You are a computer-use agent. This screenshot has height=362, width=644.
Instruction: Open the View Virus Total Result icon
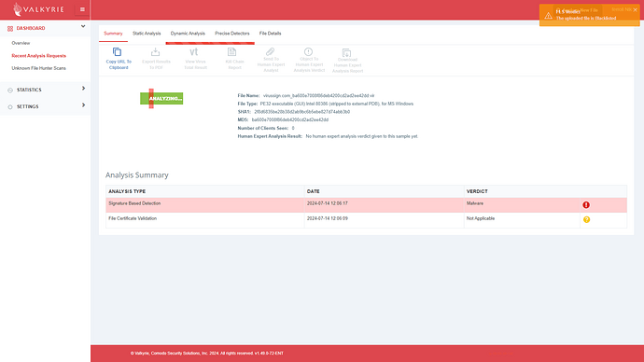(x=194, y=51)
